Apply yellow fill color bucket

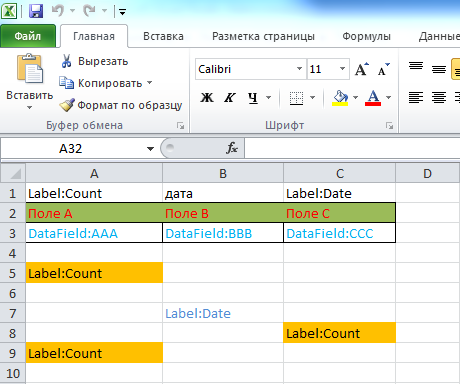click(x=340, y=98)
